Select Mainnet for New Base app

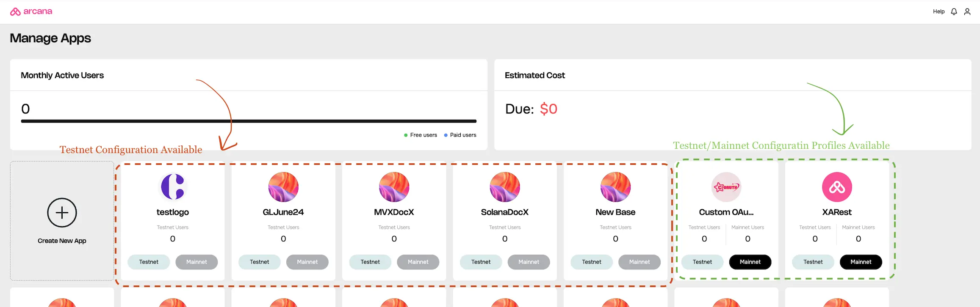point(639,262)
